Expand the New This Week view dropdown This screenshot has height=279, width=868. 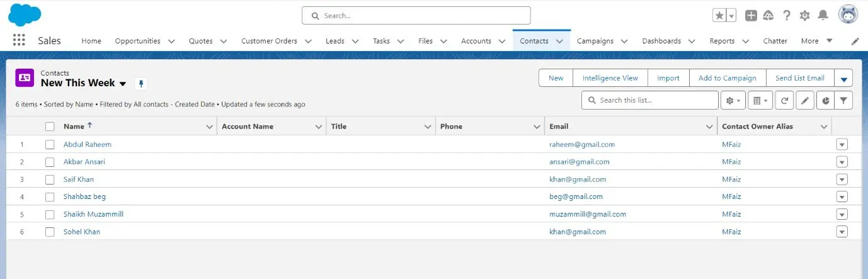point(123,84)
